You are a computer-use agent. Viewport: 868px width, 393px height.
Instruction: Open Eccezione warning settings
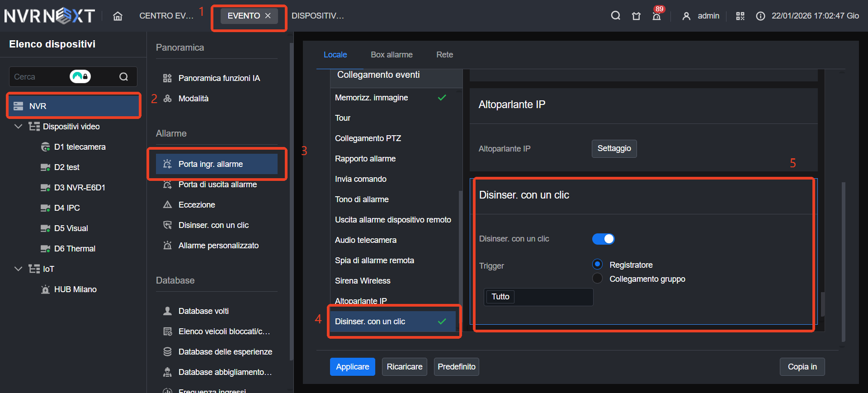[217, 205]
